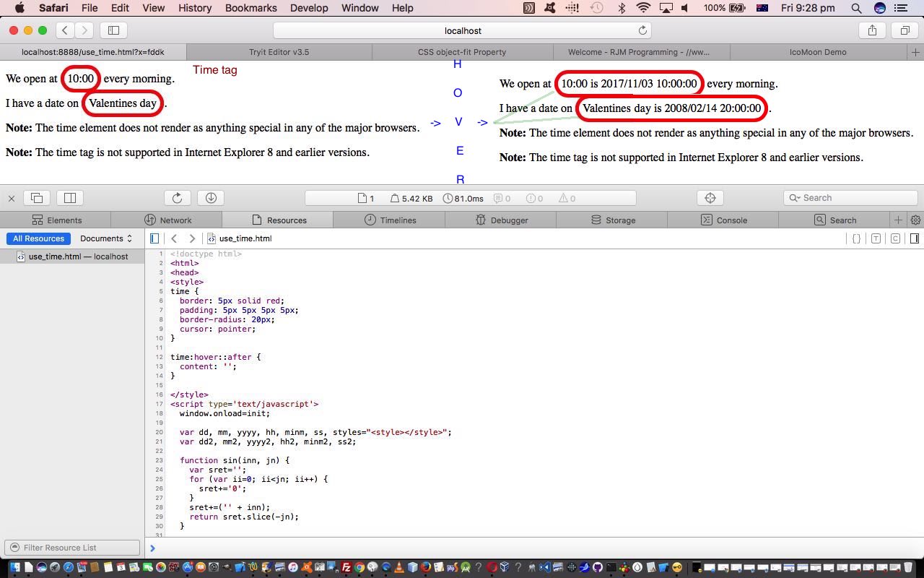Add a new inspector tab with plus
Viewport: 924px width, 578px height.
click(x=898, y=220)
